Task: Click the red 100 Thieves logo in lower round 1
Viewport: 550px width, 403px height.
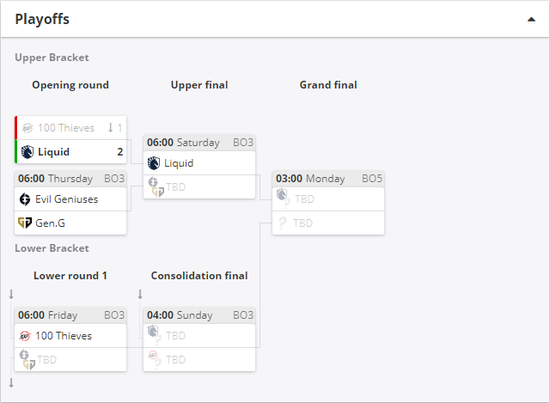Action: coord(25,336)
